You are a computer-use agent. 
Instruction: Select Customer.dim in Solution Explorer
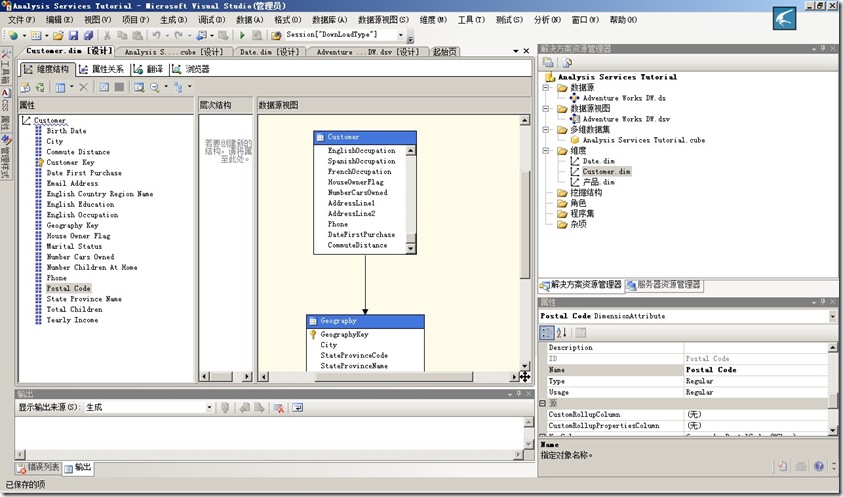coord(606,172)
